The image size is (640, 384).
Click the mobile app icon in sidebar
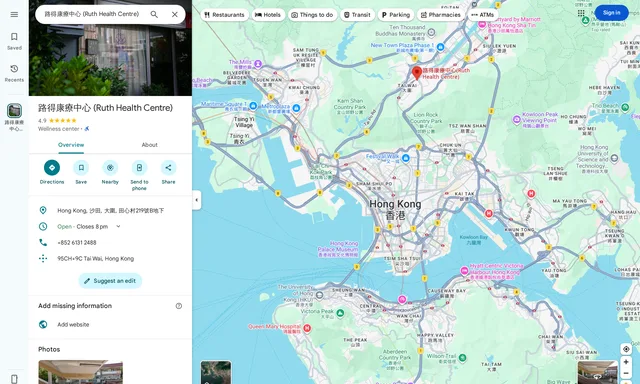(14, 379)
